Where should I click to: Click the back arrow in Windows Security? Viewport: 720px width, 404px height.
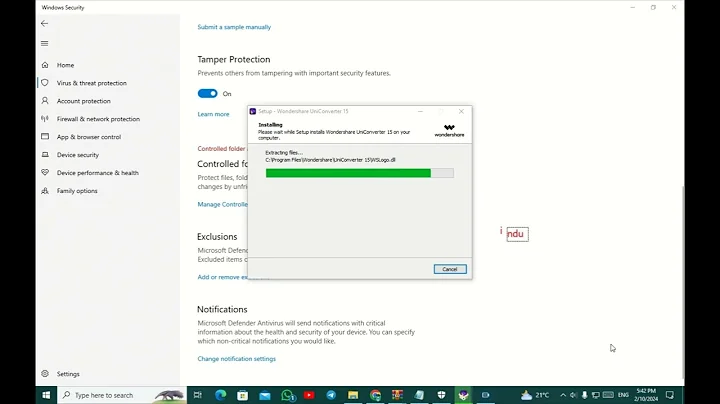[x=45, y=23]
